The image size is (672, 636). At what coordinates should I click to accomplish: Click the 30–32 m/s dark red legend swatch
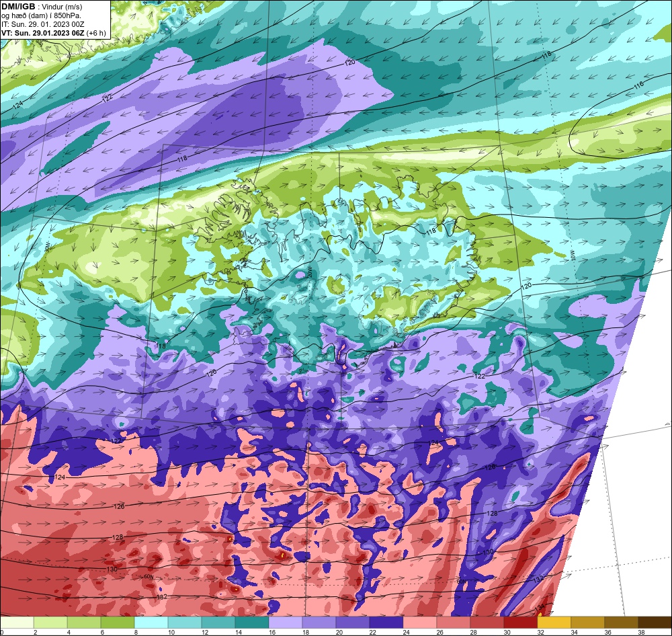click(x=520, y=623)
